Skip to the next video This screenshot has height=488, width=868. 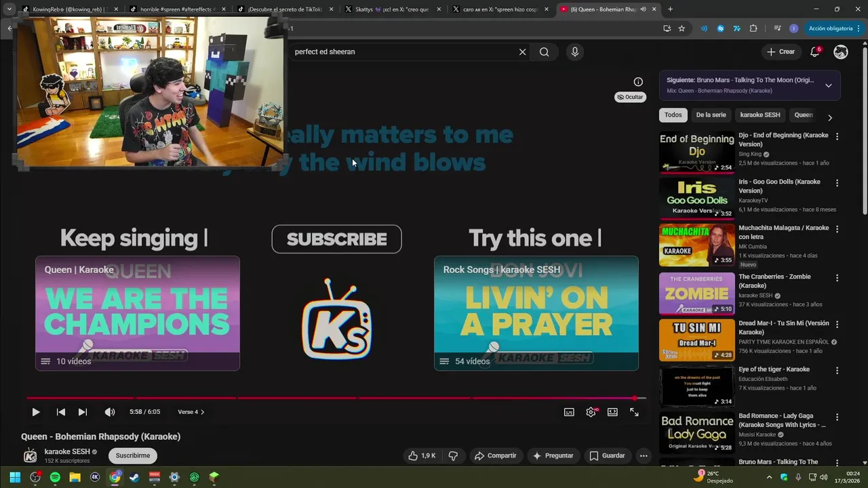(83, 412)
